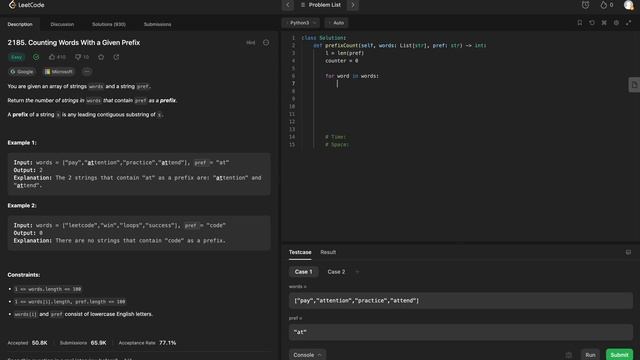Open the editor settings gear icon
The width and height of the screenshot is (640, 360).
pyautogui.click(x=616, y=23)
